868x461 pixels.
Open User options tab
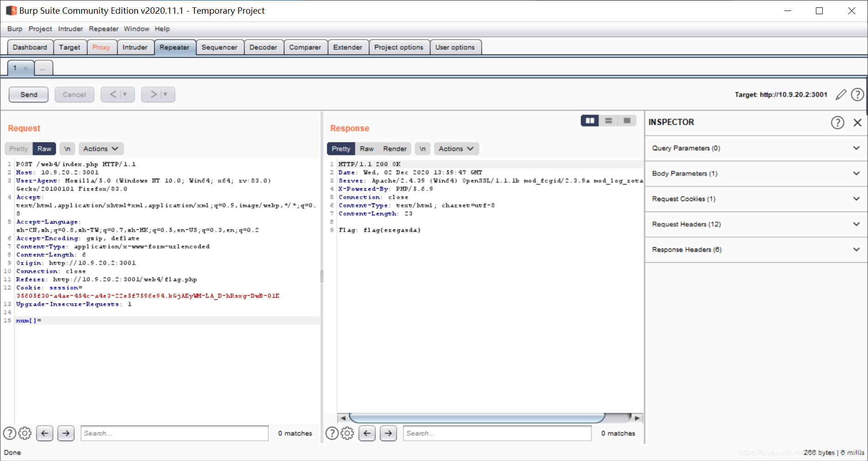click(455, 47)
